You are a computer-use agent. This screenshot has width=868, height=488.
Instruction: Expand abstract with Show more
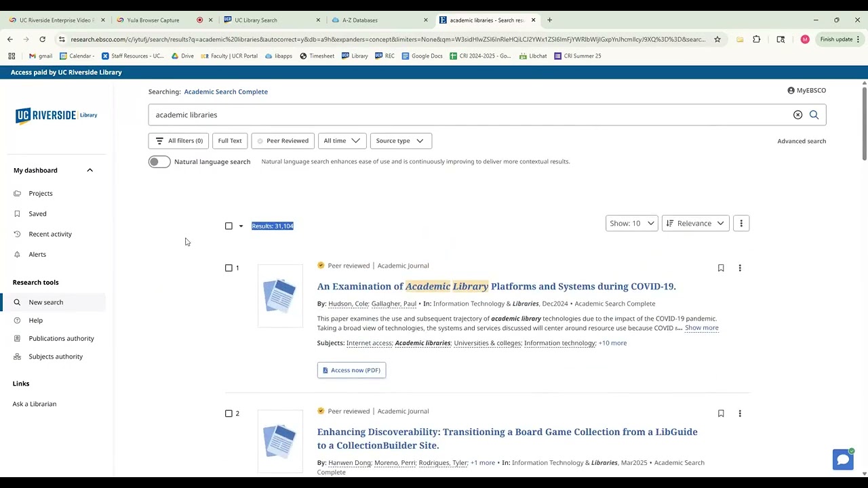coord(701,328)
